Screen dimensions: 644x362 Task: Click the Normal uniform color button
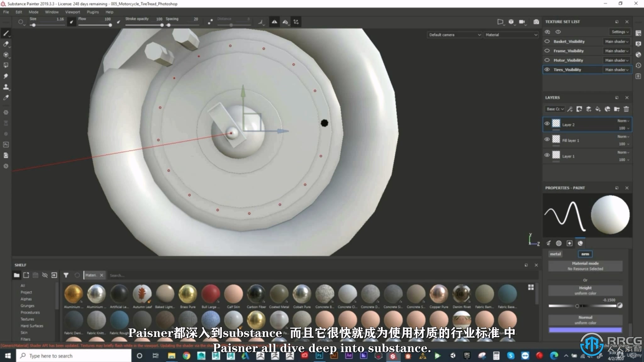585,320
